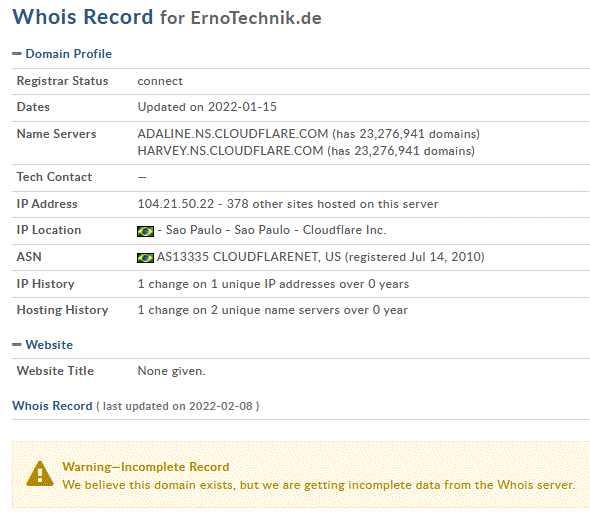Click the ErnoTechnik.de domain title

256,18
